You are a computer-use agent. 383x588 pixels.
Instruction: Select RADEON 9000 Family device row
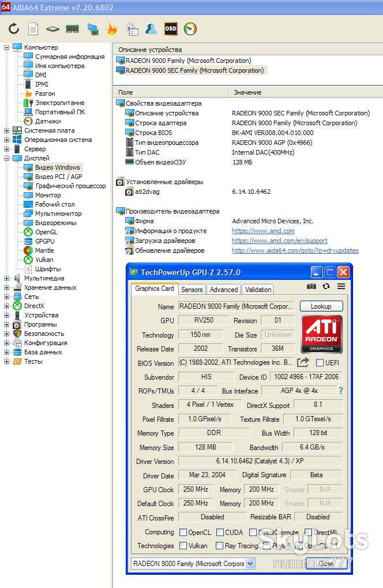188,61
